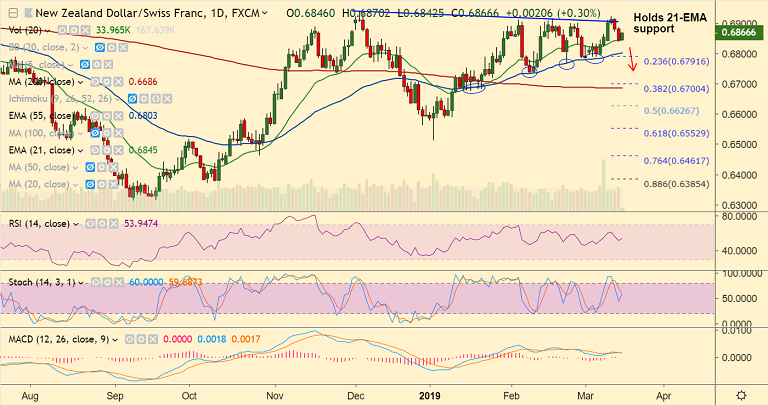This screenshot has height=405, width=768.
Task: Click the current price label 0.68666
Action: click(739, 33)
